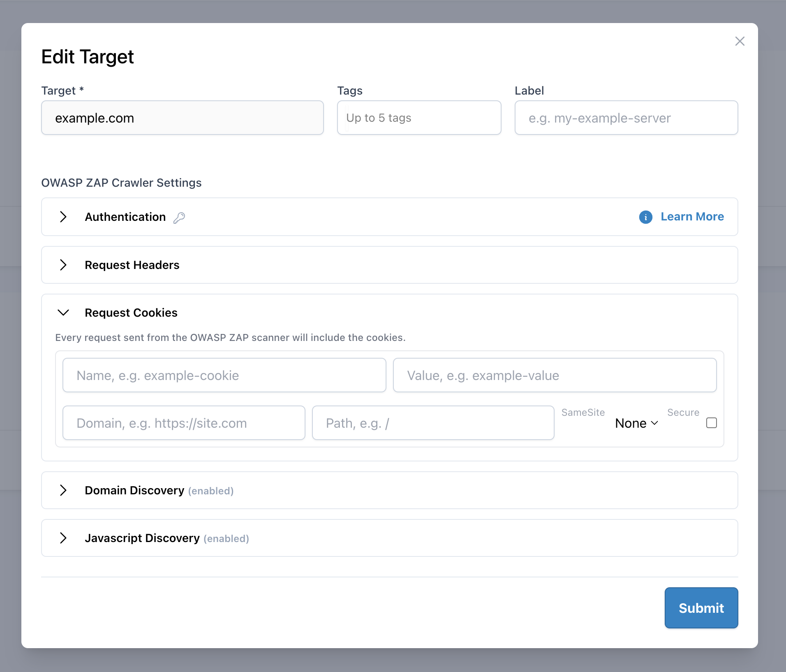Focus the cookie Domain field
This screenshot has width=786, height=672.
tap(184, 423)
